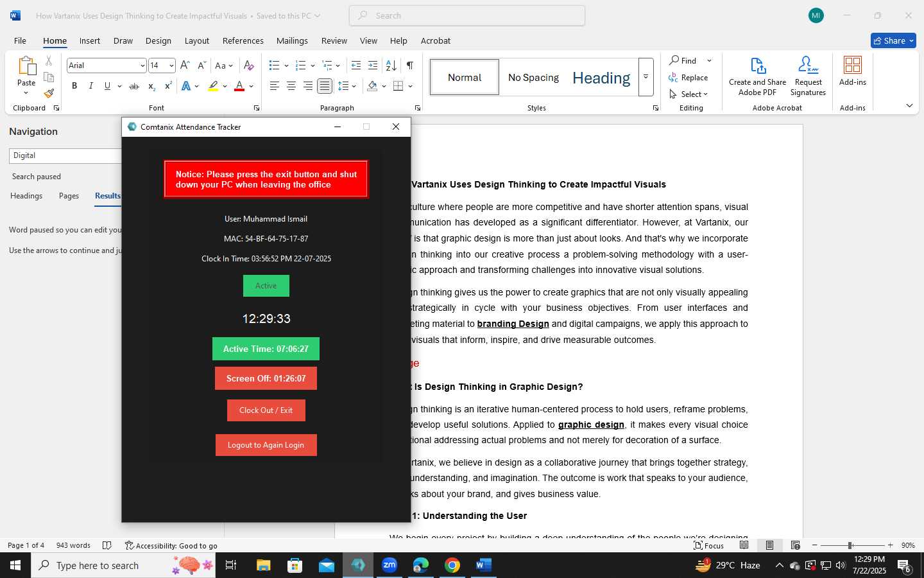Increase font size with the grow icon
924x578 pixels.
[x=185, y=66]
